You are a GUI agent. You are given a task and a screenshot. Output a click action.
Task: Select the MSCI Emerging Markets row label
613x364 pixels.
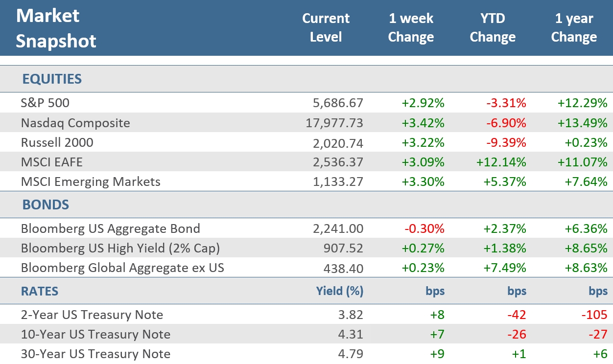[91, 182]
